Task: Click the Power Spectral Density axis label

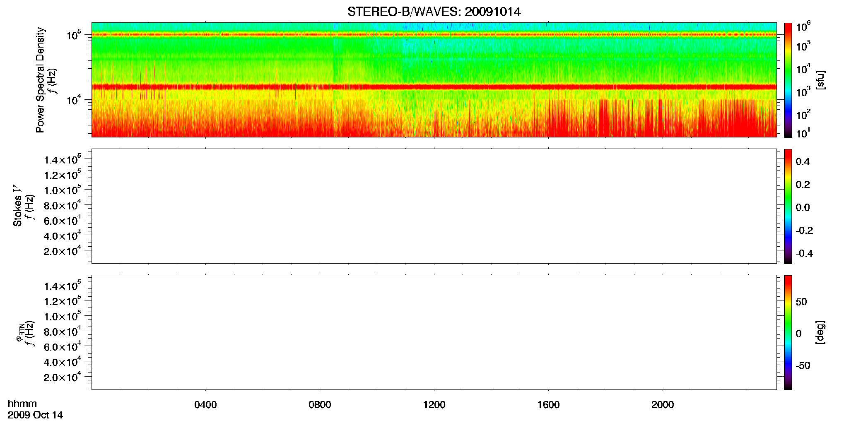Action: (40, 80)
